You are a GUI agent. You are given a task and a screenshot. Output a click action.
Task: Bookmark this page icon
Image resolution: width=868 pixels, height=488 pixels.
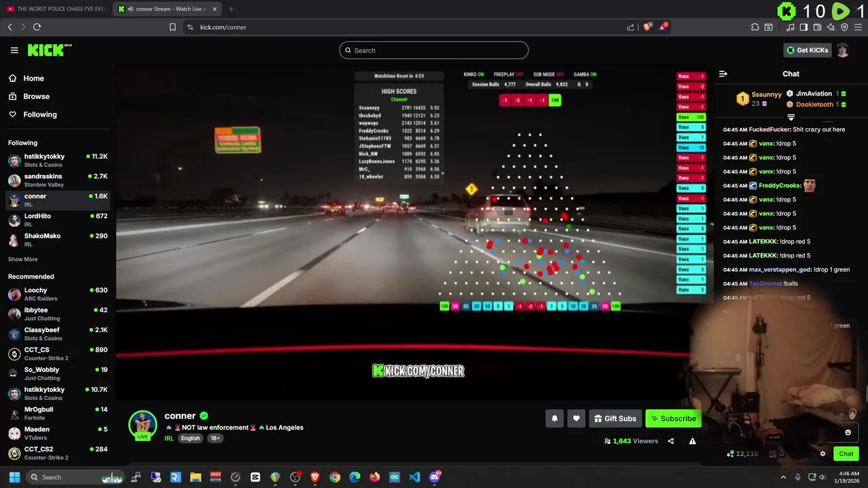pos(172,27)
